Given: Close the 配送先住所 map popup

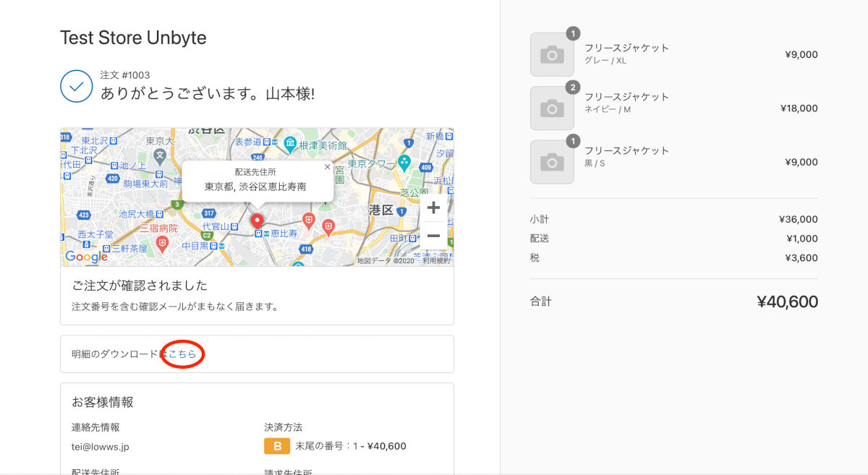Looking at the screenshot, I should click(x=327, y=167).
